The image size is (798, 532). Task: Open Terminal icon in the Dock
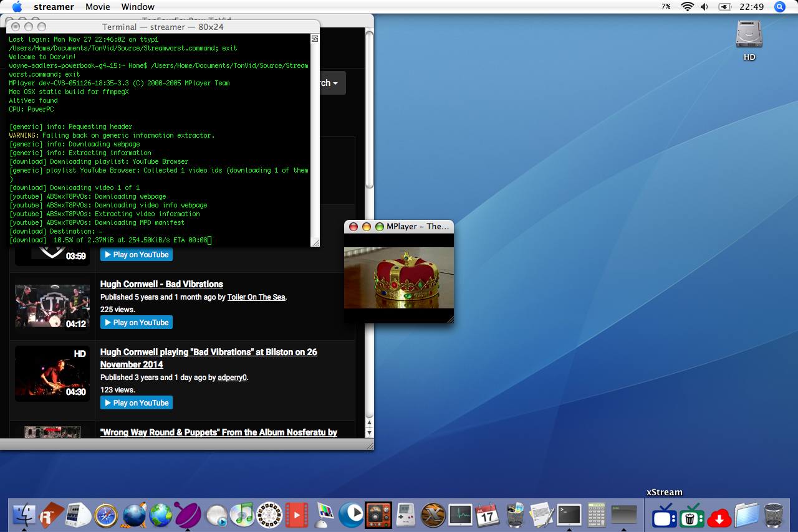point(569,515)
